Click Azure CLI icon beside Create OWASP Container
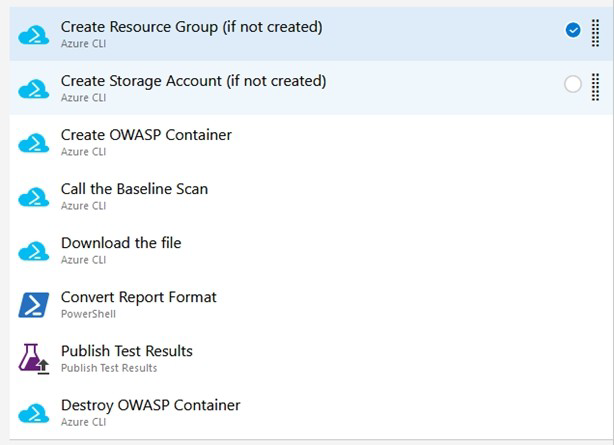 34,142
